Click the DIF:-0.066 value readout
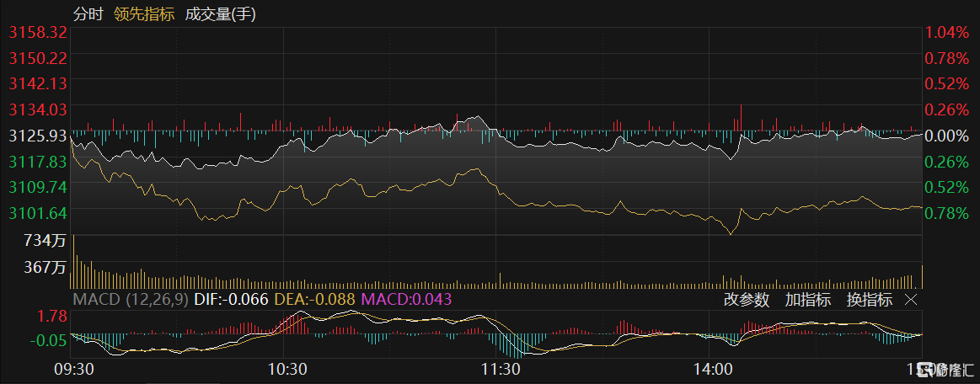The width and height of the screenshot is (980, 384). (x=231, y=300)
